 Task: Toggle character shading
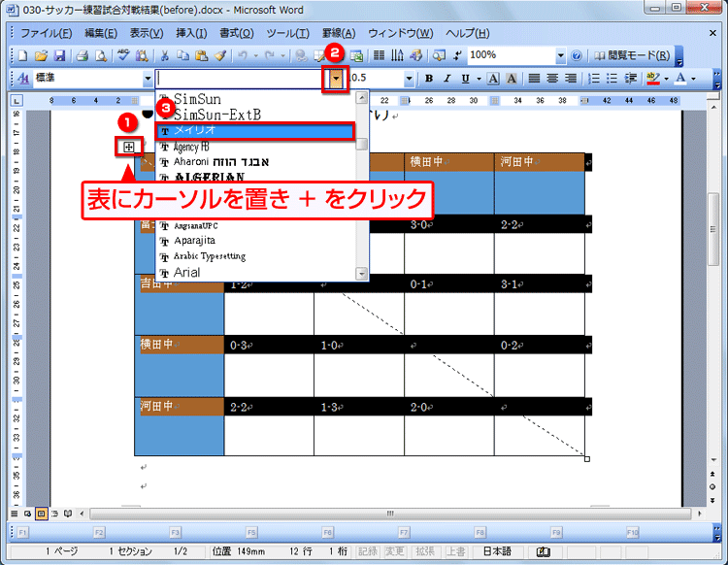pos(512,79)
